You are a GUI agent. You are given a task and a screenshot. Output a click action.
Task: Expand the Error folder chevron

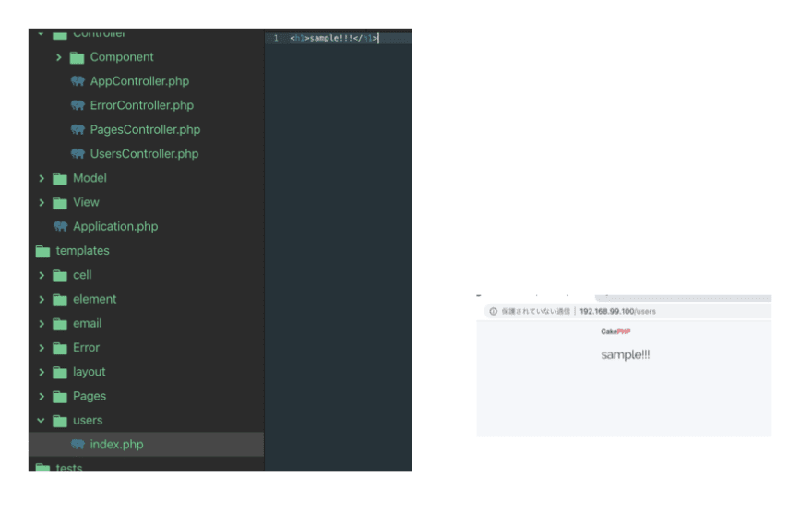click(x=42, y=348)
